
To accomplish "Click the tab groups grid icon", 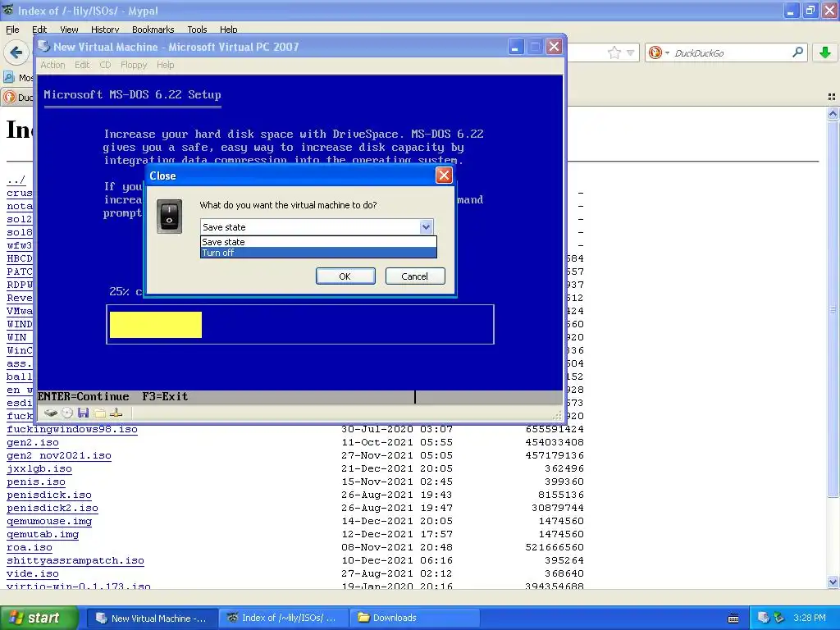I will pyautogui.click(x=832, y=97).
